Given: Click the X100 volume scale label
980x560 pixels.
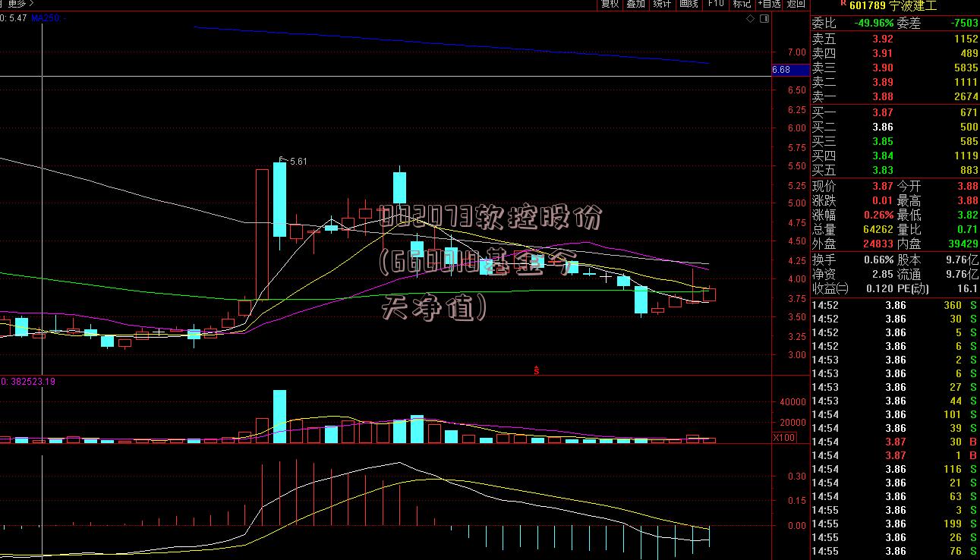Looking at the screenshot, I should click(x=784, y=438).
